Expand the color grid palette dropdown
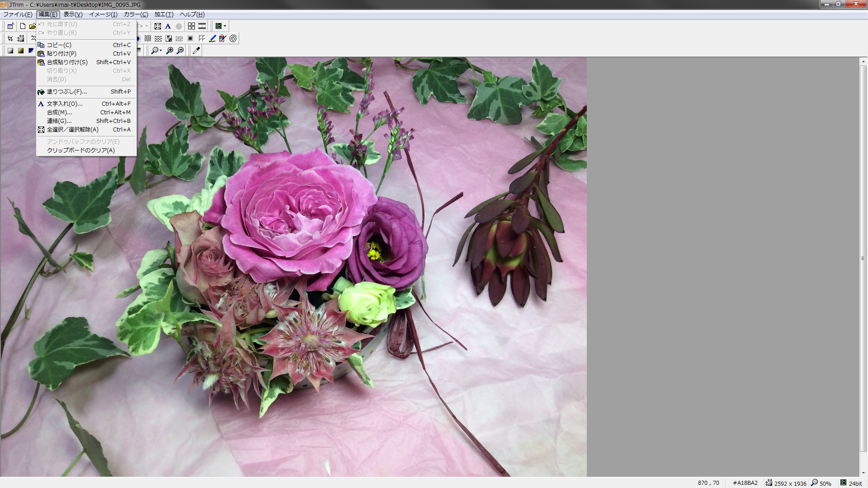The width and height of the screenshot is (868, 488). point(225,26)
